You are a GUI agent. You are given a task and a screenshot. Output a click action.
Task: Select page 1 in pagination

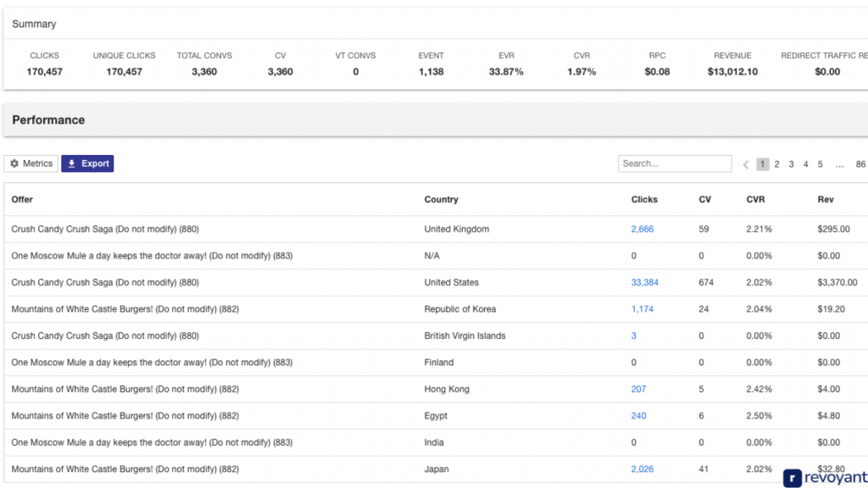(762, 164)
